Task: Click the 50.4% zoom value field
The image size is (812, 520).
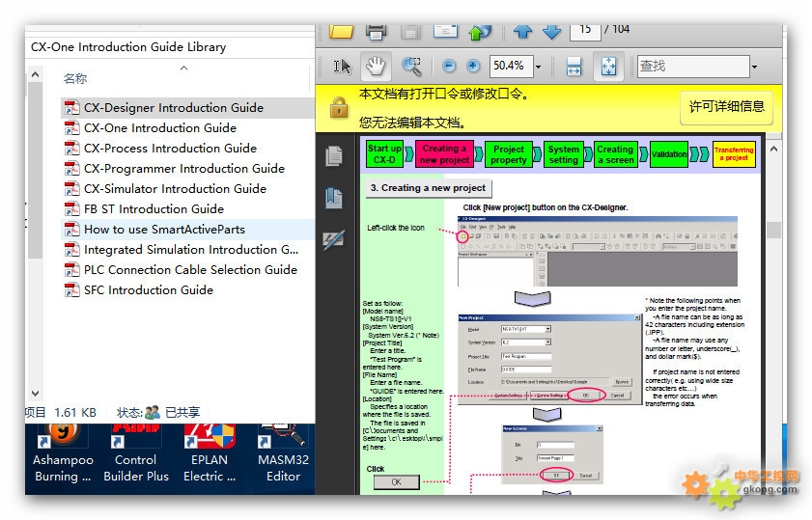Action: [511, 66]
